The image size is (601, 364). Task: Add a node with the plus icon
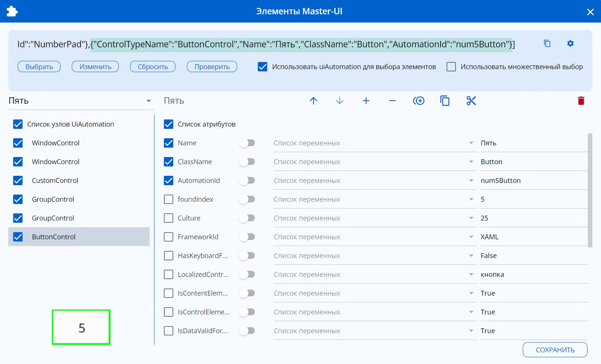[366, 101]
